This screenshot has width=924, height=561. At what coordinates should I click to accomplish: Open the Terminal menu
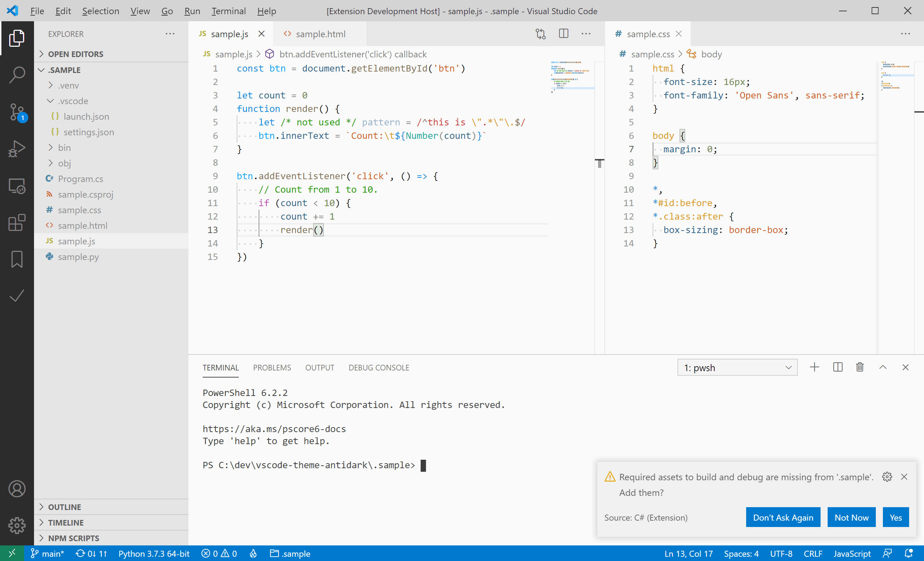(x=229, y=11)
